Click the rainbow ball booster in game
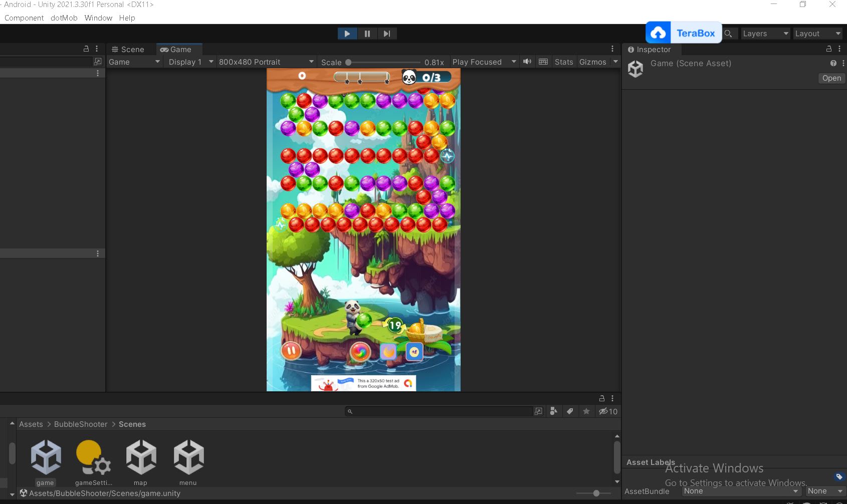The image size is (847, 504). coord(360,352)
